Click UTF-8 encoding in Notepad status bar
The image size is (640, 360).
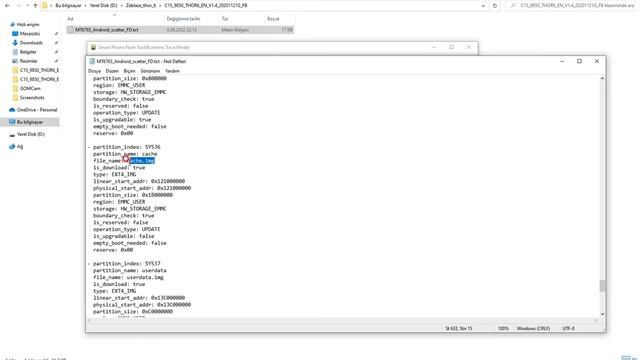click(x=568, y=328)
